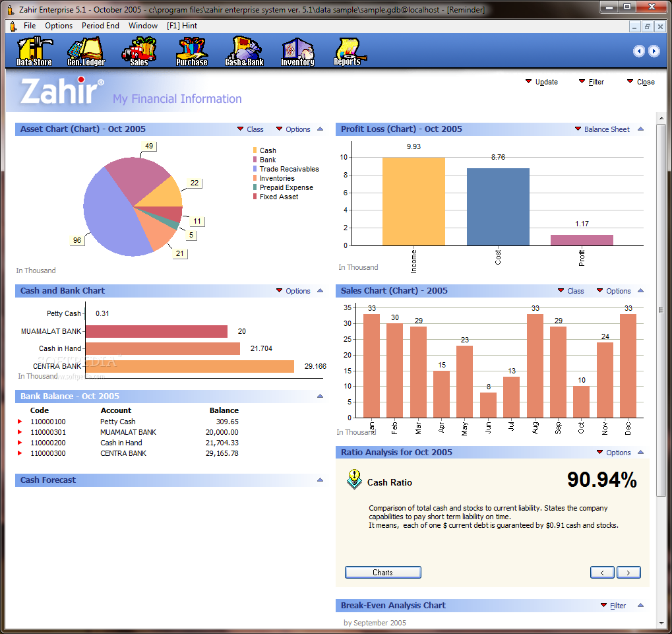Click the Cash legend color swatch
The width and height of the screenshot is (672, 634).
[255, 150]
